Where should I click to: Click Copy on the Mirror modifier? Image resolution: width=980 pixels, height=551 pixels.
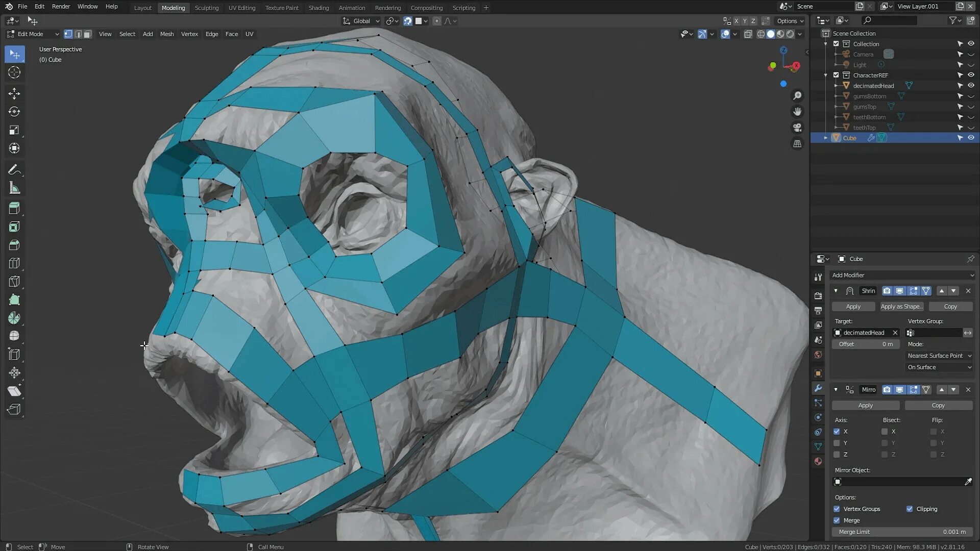938,406
